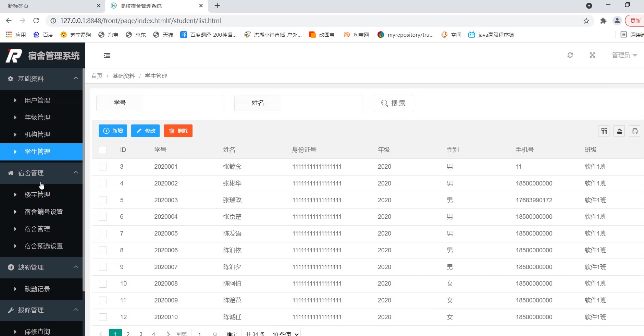Viewport: 644px width, 336px height.
Task: Open the 淘宝网 bookmark
Action: [x=356, y=35]
